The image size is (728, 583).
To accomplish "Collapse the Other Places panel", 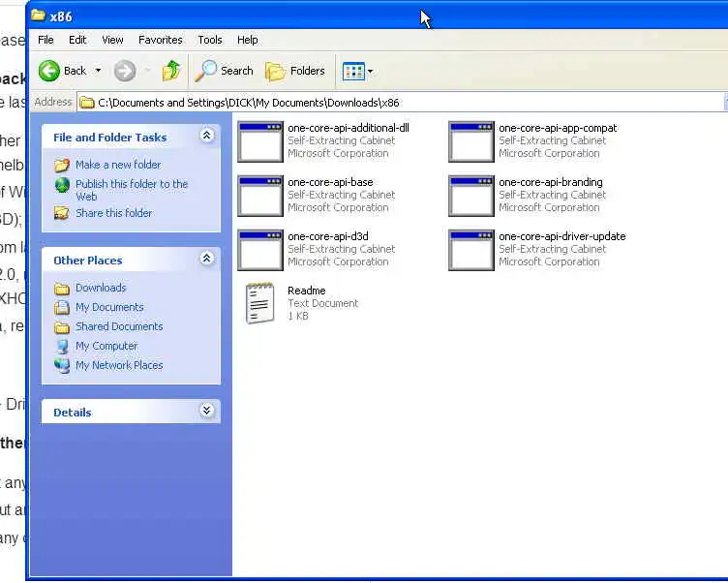I will point(206,259).
